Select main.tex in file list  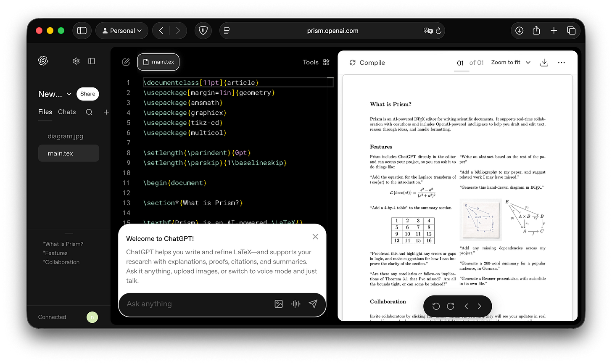click(x=69, y=153)
